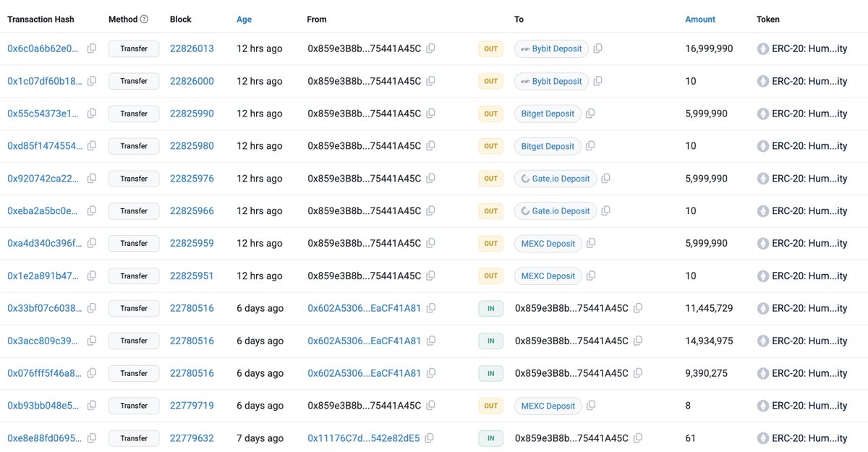Click token icon in block 22826013 row
The width and height of the screenshot is (868, 452).
click(762, 49)
